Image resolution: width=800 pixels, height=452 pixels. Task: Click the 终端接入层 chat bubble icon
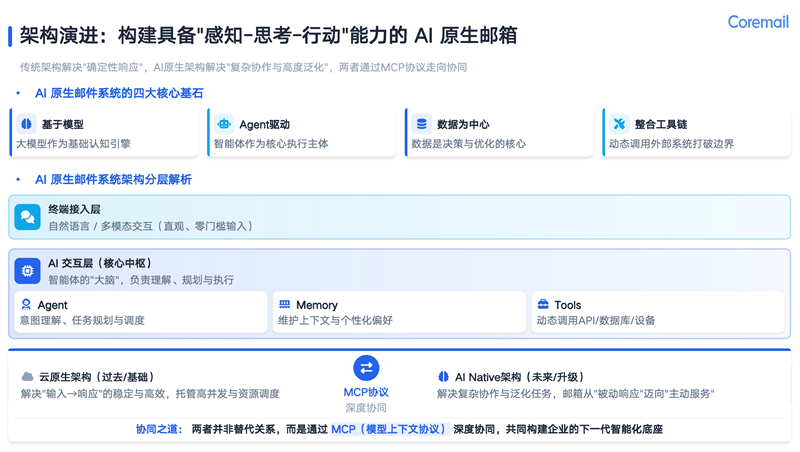[x=28, y=217]
